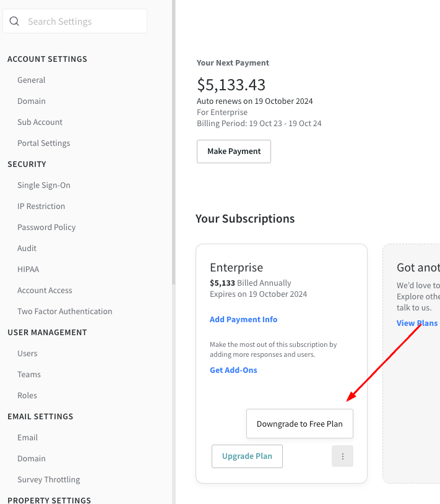Select Downgrade to Free Plan option

[x=300, y=424]
